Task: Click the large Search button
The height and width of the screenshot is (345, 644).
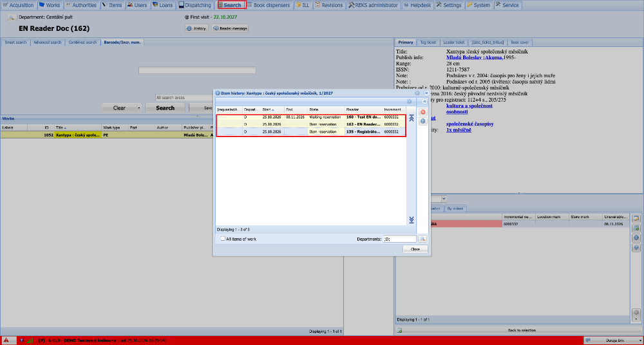Action: click(x=166, y=108)
